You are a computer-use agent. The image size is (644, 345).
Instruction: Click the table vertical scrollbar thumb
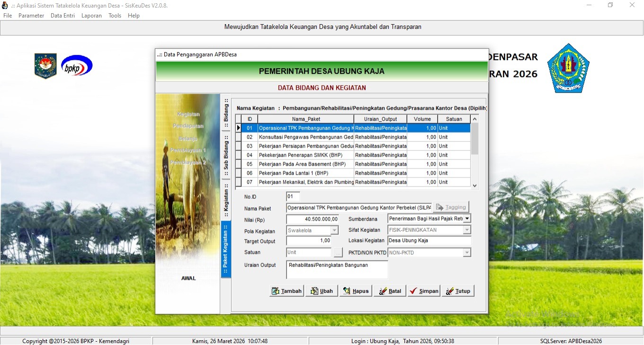coord(475,139)
